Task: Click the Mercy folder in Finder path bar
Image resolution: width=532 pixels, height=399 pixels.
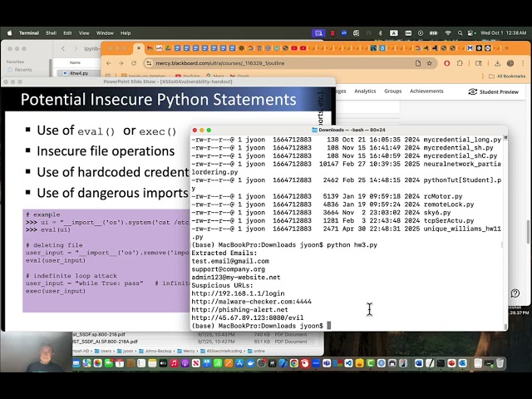Action: [x=186, y=351]
